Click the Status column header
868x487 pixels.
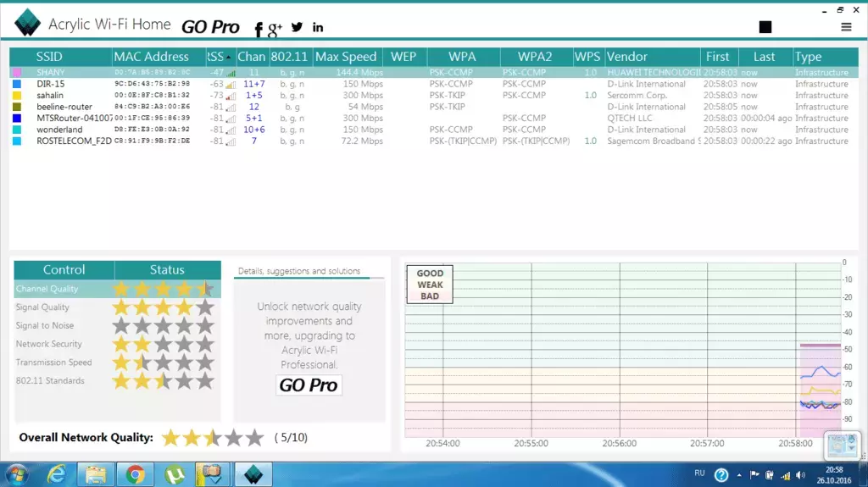tap(167, 269)
